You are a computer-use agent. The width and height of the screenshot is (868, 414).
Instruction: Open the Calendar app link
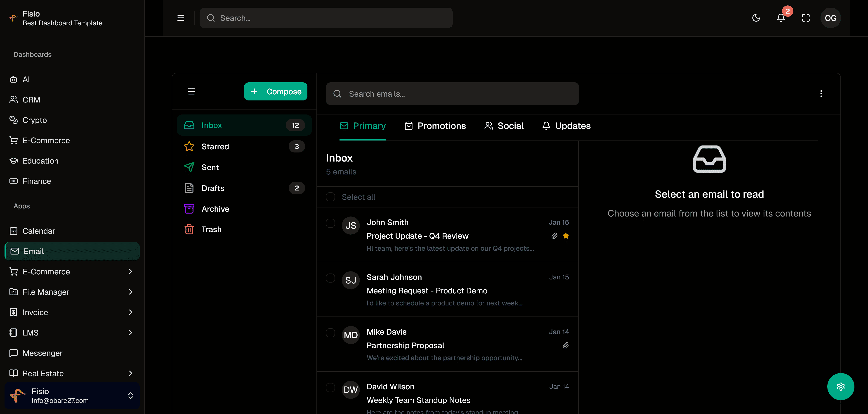(x=72, y=231)
